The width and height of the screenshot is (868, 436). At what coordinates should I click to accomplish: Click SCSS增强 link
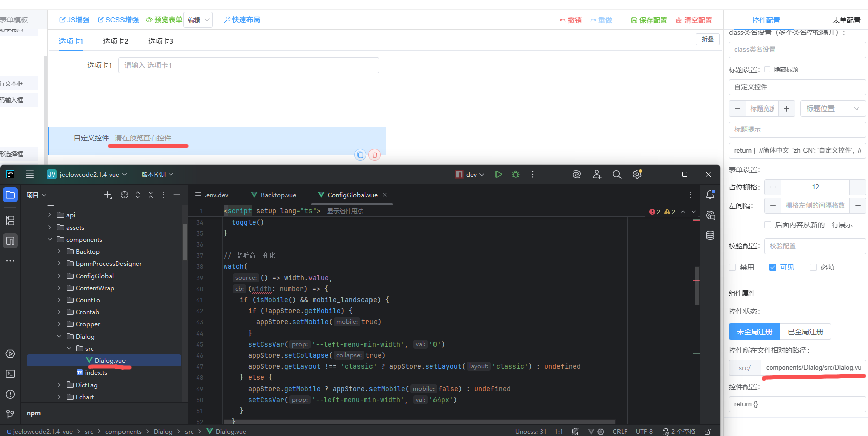point(118,20)
